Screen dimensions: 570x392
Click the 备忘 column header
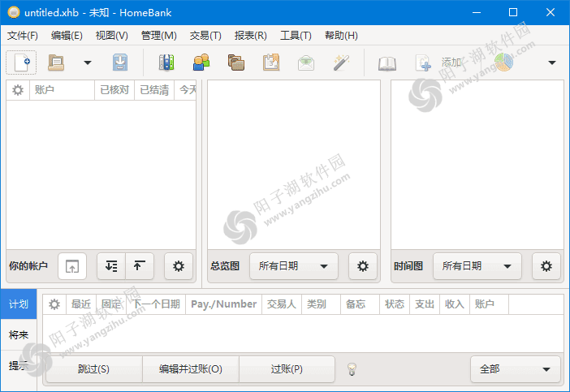click(x=360, y=304)
